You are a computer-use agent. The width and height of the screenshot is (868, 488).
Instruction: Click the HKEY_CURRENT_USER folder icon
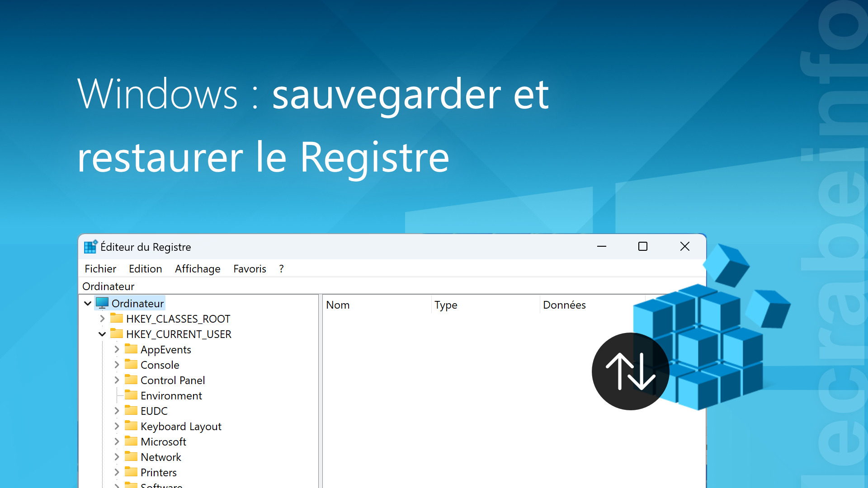tap(117, 333)
